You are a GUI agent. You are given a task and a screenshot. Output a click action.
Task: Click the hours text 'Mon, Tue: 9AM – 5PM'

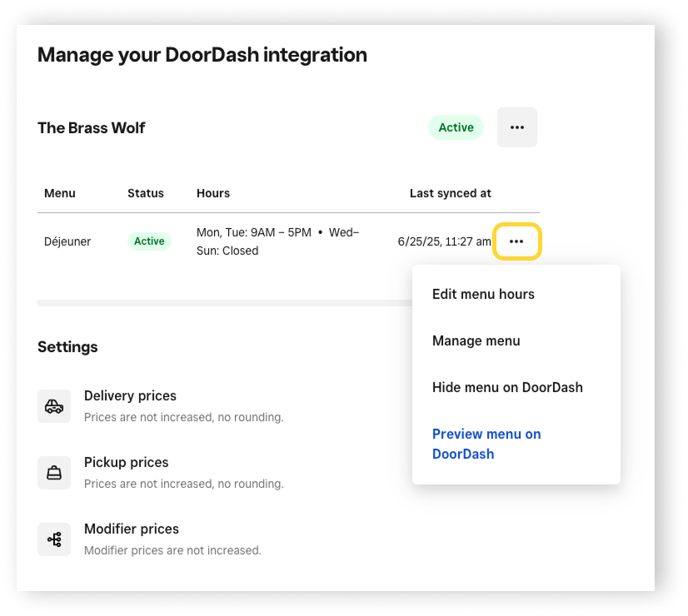253,232
